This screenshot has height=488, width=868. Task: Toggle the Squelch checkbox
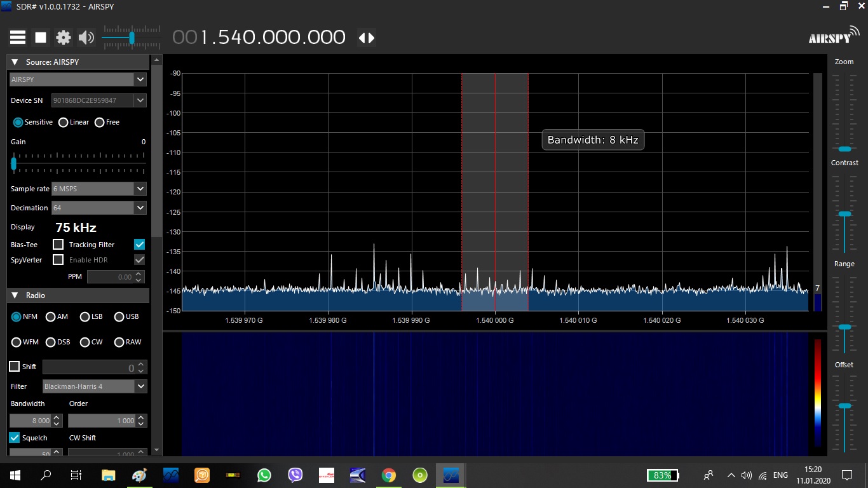coord(14,438)
